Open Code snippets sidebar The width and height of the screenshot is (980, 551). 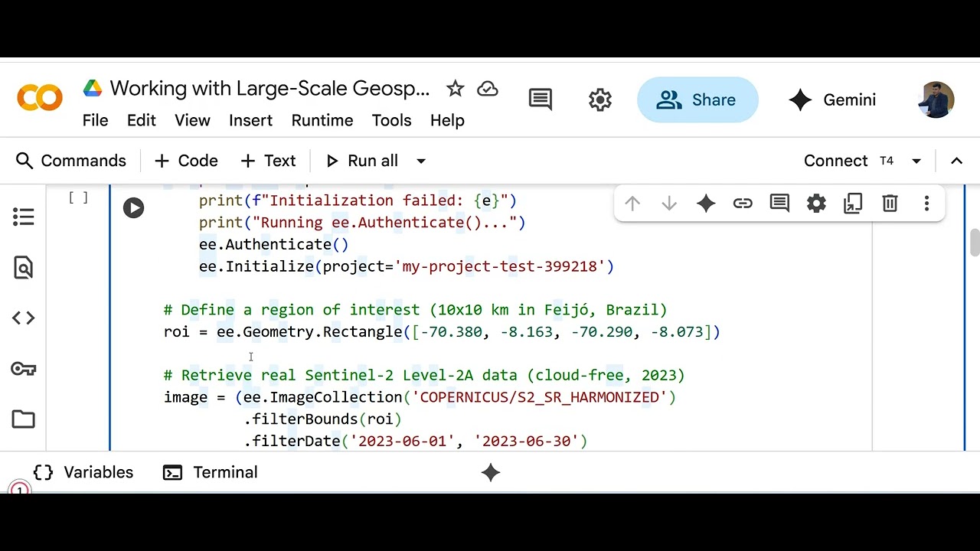click(x=24, y=318)
